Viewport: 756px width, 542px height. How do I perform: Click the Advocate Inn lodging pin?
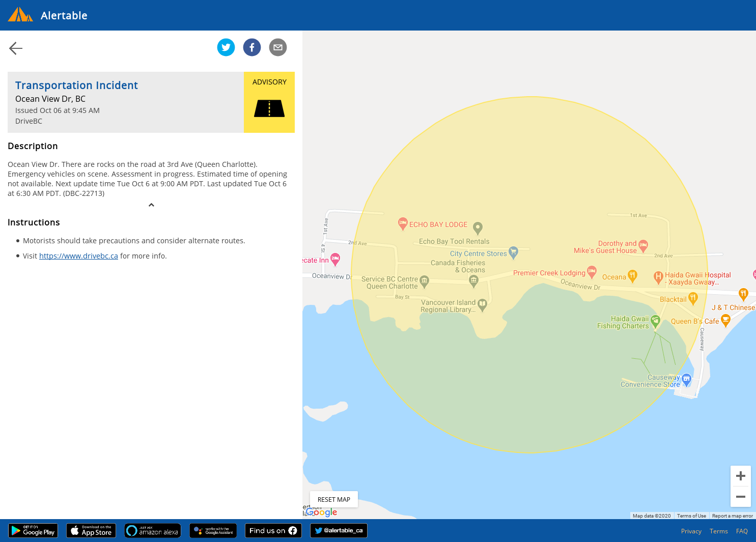point(335,259)
